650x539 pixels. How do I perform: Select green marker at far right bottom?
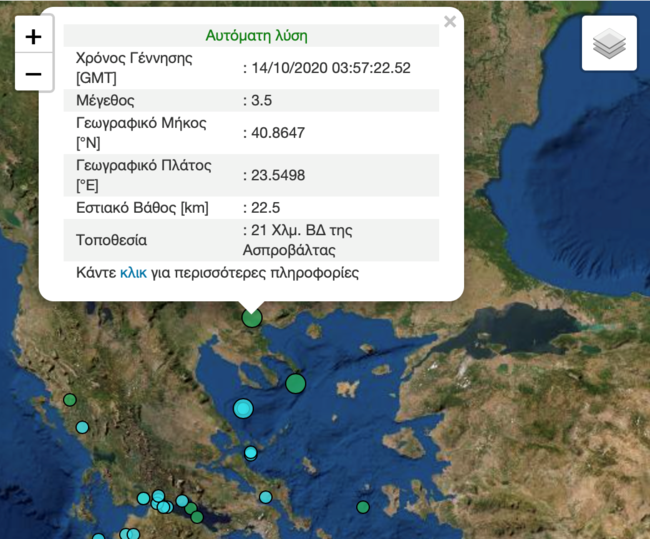pos(363,507)
